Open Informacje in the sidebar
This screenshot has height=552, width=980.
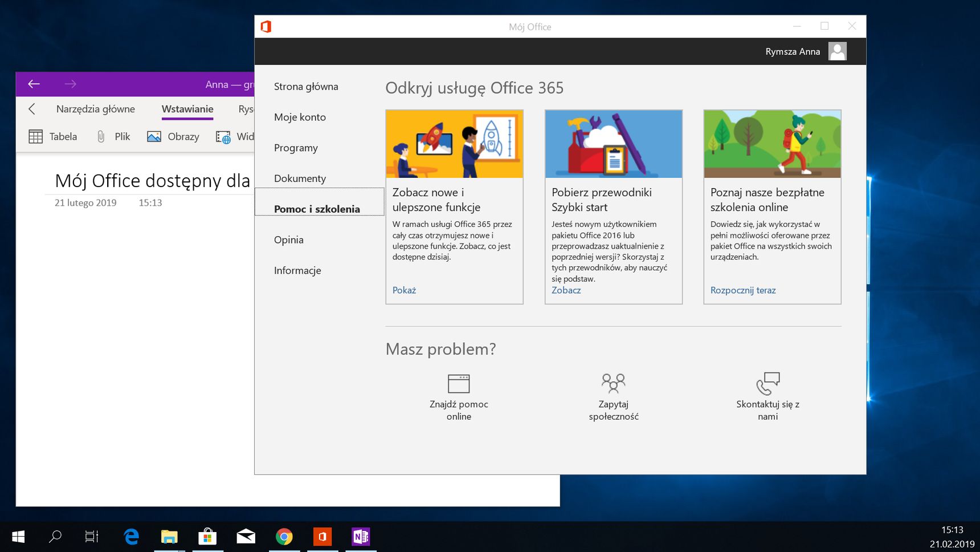point(297,270)
